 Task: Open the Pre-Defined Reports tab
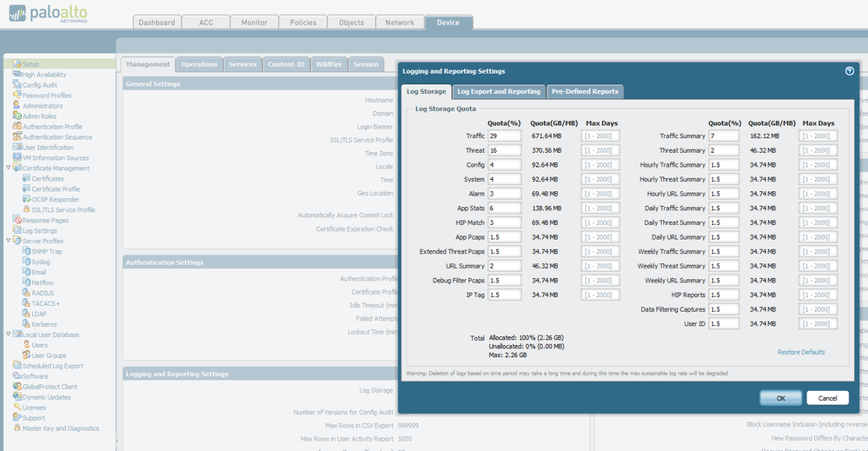click(x=585, y=91)
